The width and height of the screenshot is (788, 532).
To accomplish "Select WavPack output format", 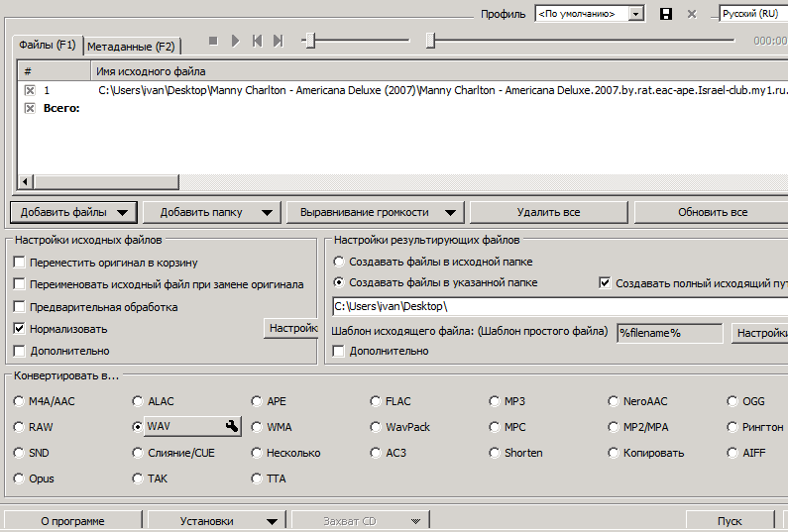I will 376,427.
